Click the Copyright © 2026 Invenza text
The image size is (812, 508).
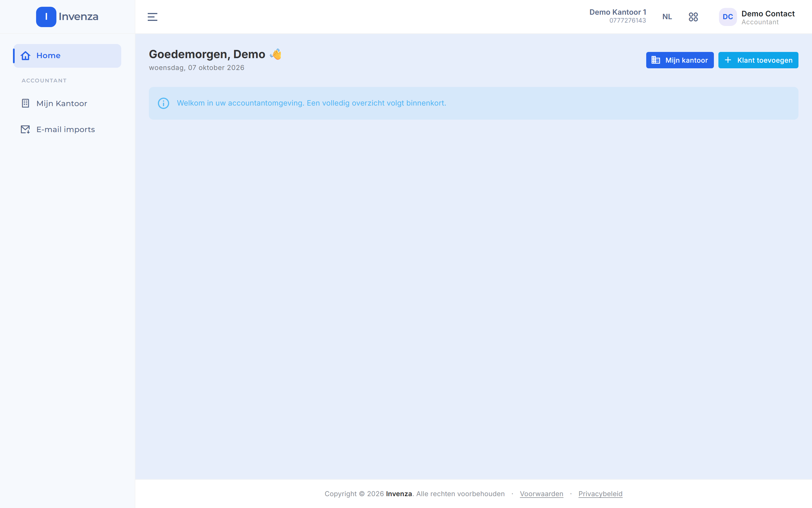tap(369, 494)
